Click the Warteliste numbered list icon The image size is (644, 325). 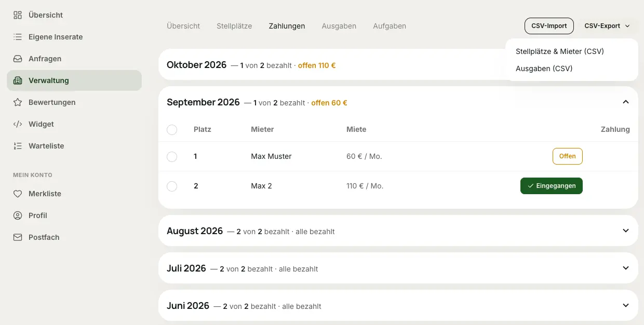pos(18,146)
